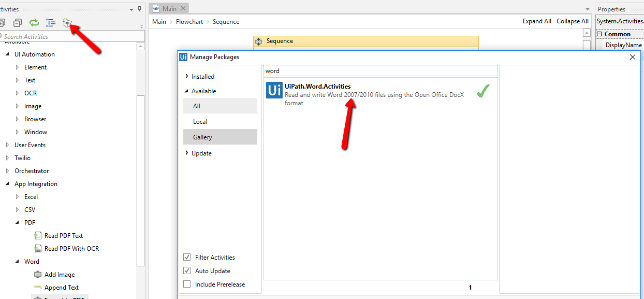
Task: Enable the Include Prerelease checkbox
Action: click(187, 284)
